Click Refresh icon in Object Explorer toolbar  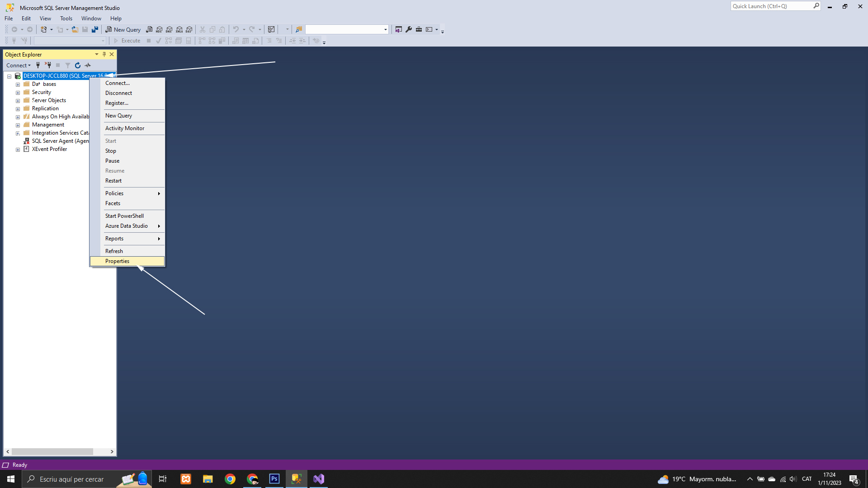coord(78,66)
